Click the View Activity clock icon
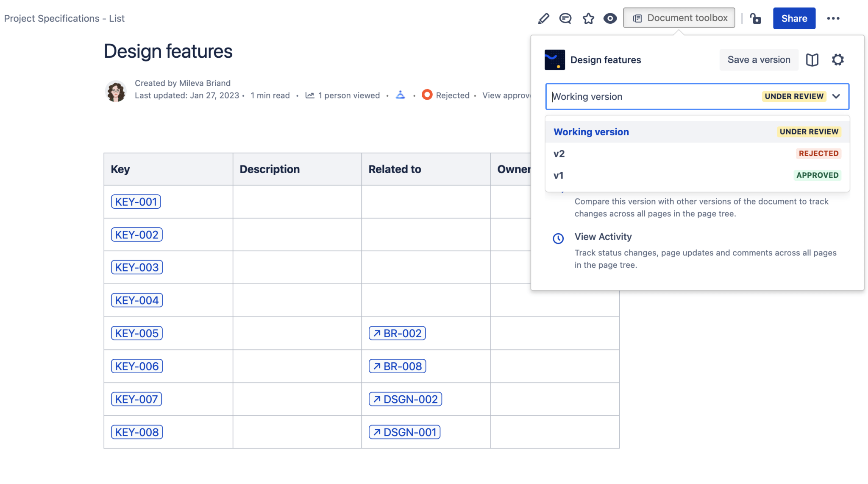 coord(558,238)
